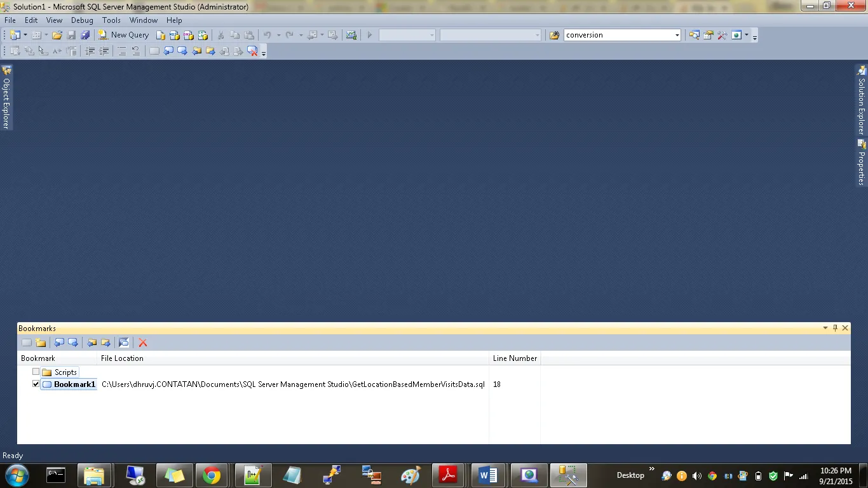This screenshot has width=868, height=488.
Task: Tick the Scripts folder checkbox
Action: [x=36, y=372]
